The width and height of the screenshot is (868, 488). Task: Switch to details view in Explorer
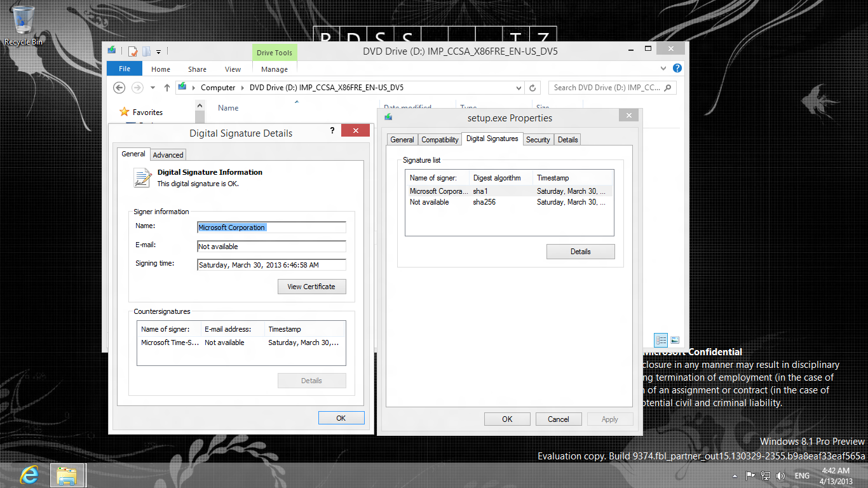click(x=661, y=340)
